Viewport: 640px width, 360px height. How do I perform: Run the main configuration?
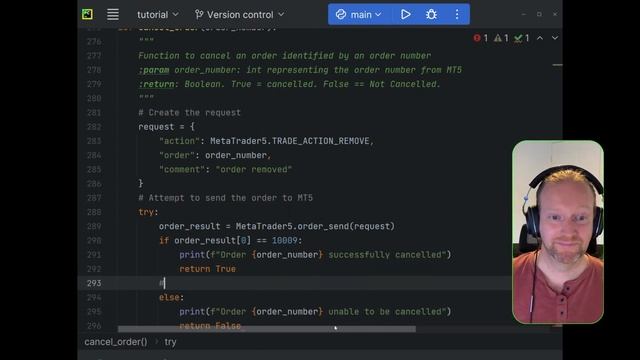(x=405, y=15)
